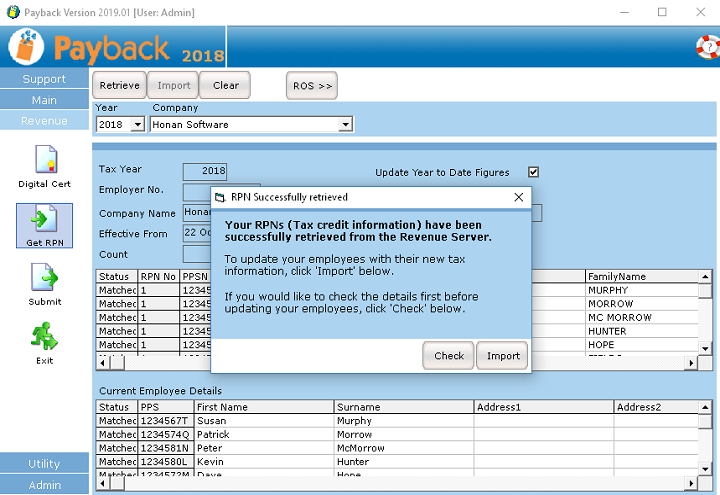Click the Submit icon in sidebar

click(45, 278)
